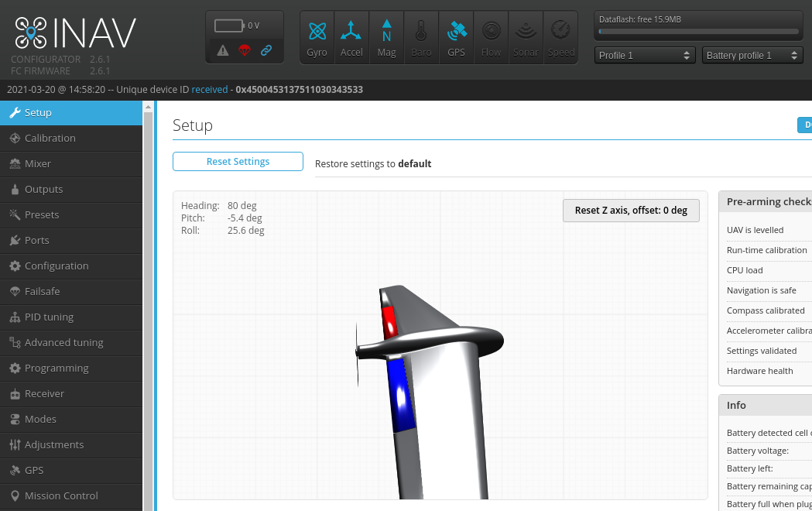Click the Heading 80 deg value
Image resolution: width=812 pixels, height=511 pixels.
click(x=242, y=205)
